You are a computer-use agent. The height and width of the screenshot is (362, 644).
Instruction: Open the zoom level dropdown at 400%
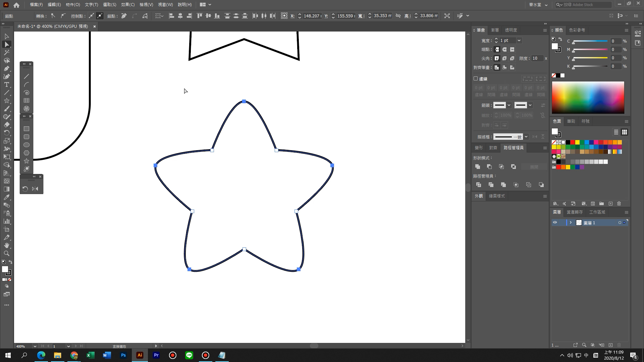tap(35, 346)
